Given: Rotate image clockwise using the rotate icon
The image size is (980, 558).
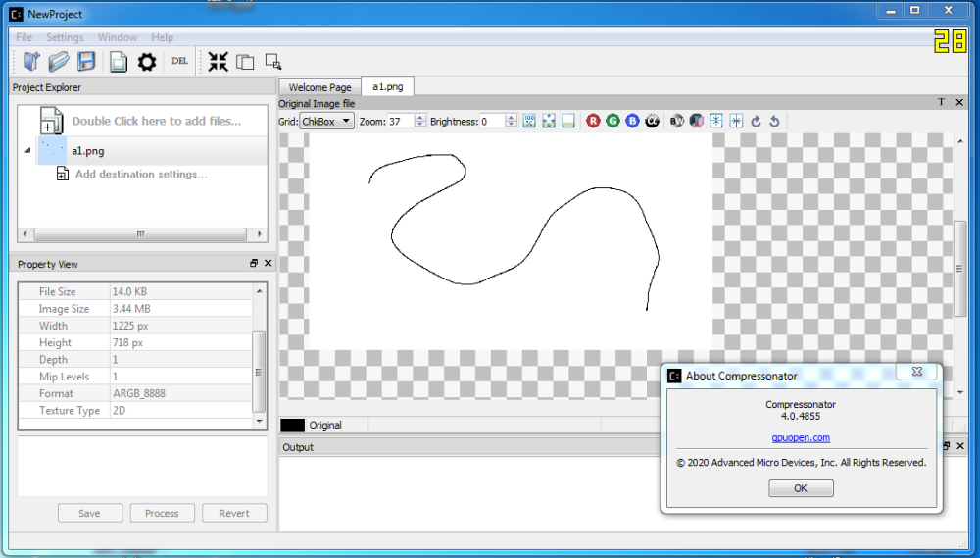Looking at the screenshot, I should coord(756,122).
